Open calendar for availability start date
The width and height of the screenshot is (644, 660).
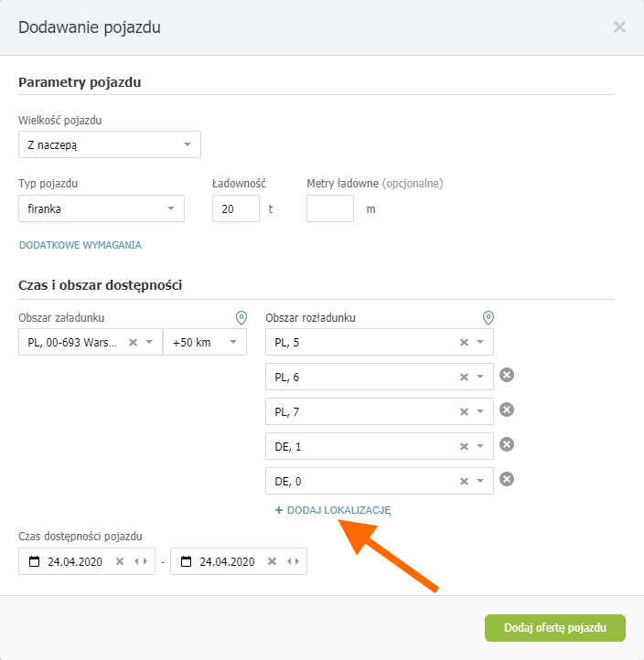click(34, 561)
